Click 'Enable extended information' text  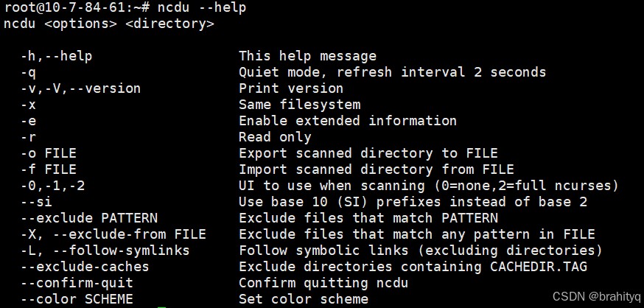[348, 121]
